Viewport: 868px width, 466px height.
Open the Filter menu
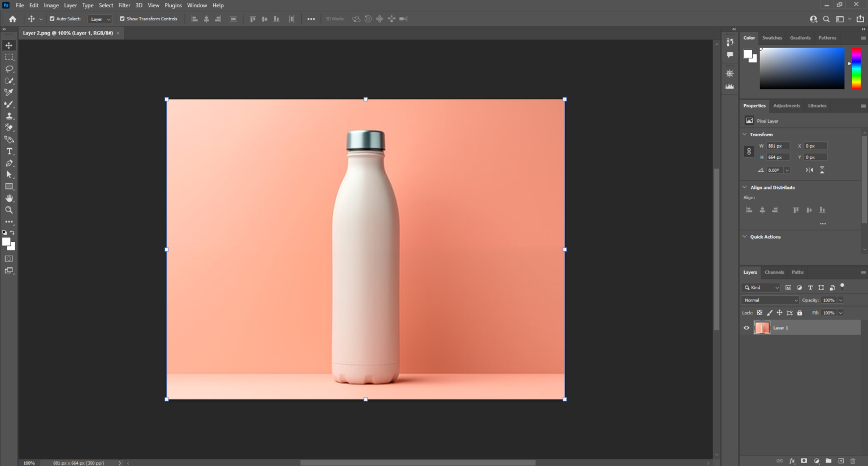click(x=124, y=5)
